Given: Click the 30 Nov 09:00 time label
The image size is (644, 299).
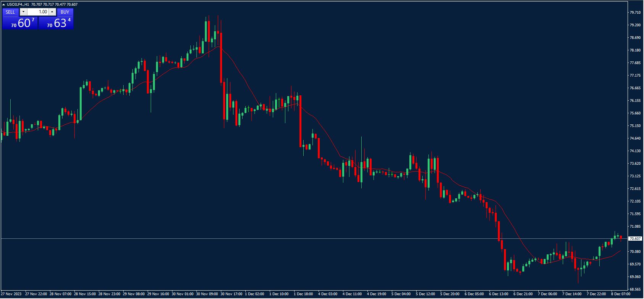Looking at the screenshot, I should coord(207,294).
